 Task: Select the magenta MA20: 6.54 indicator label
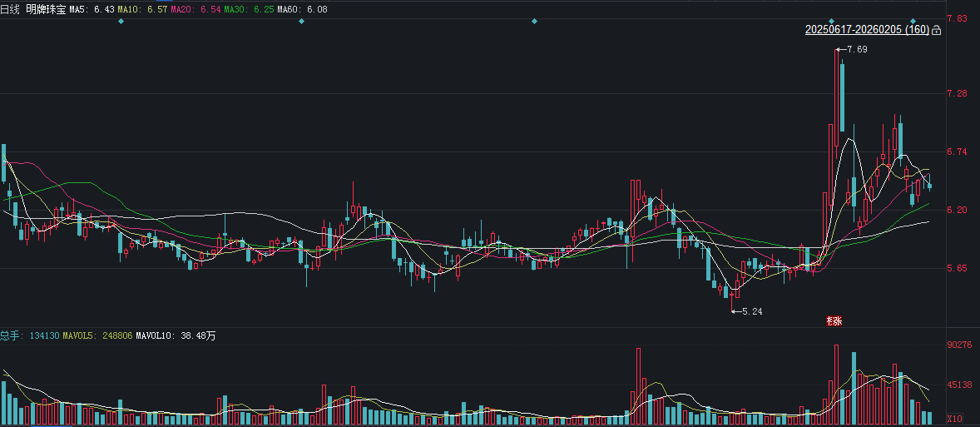click(x=196, y=8)
